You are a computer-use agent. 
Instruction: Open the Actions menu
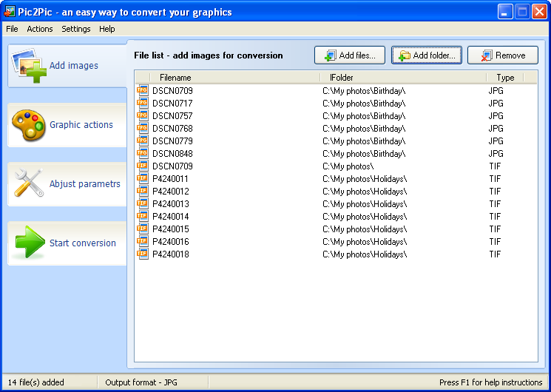[40, 29]
